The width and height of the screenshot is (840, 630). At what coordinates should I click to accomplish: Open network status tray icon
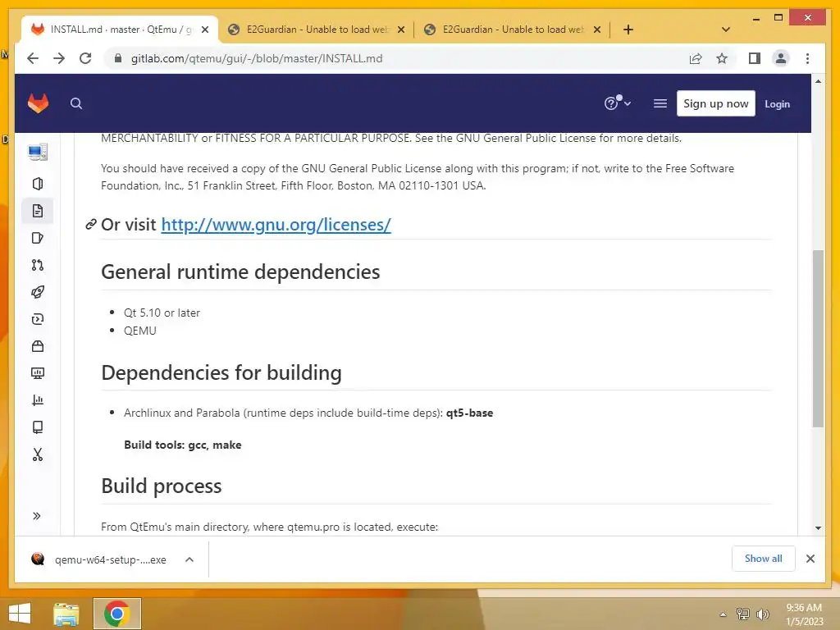(743, 614)
